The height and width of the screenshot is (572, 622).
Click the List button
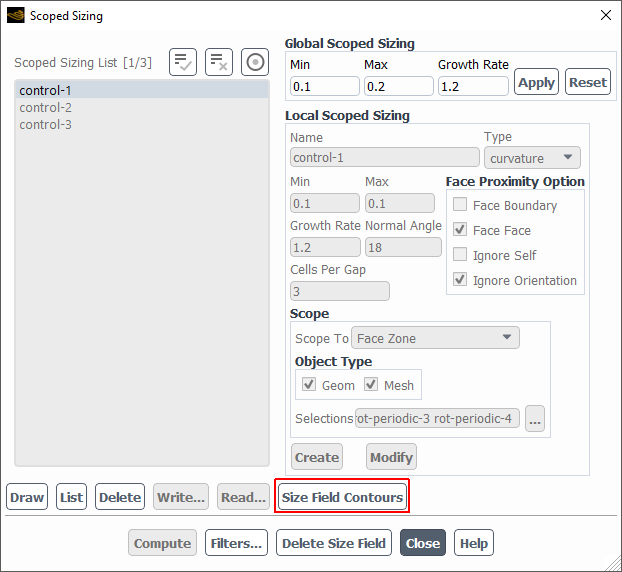71,497
